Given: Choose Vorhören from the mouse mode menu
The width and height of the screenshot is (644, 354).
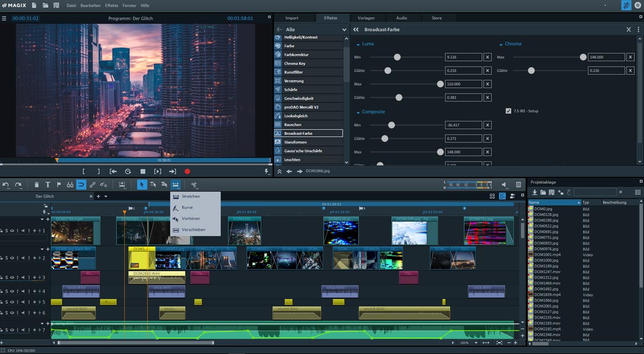Looking at the screenshot, I should (195, 219).
